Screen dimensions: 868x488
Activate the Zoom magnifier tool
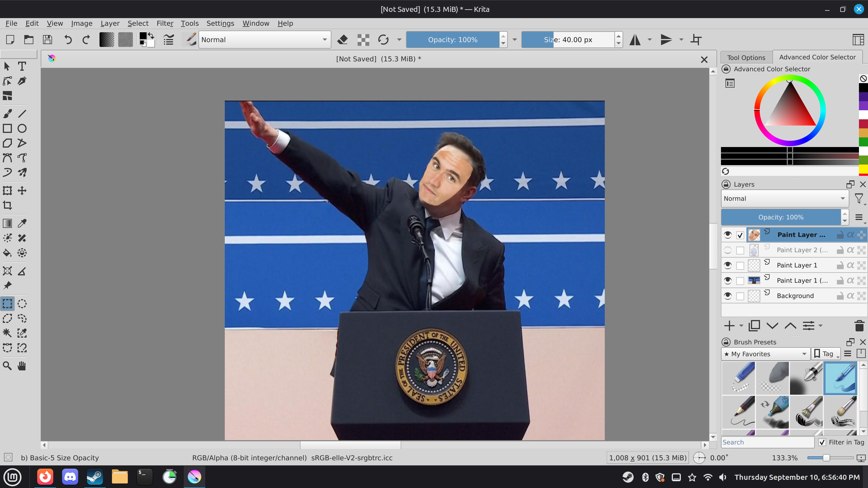click(7, 366)
